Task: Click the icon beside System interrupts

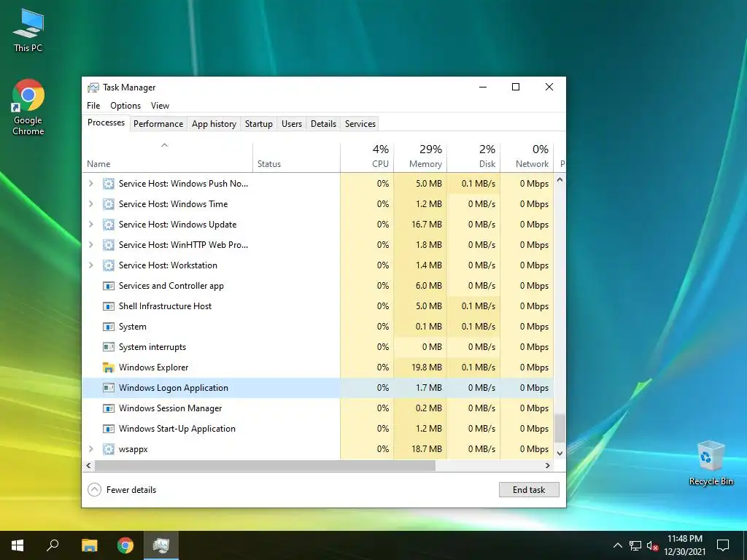Action: click(x=109, y=346)
